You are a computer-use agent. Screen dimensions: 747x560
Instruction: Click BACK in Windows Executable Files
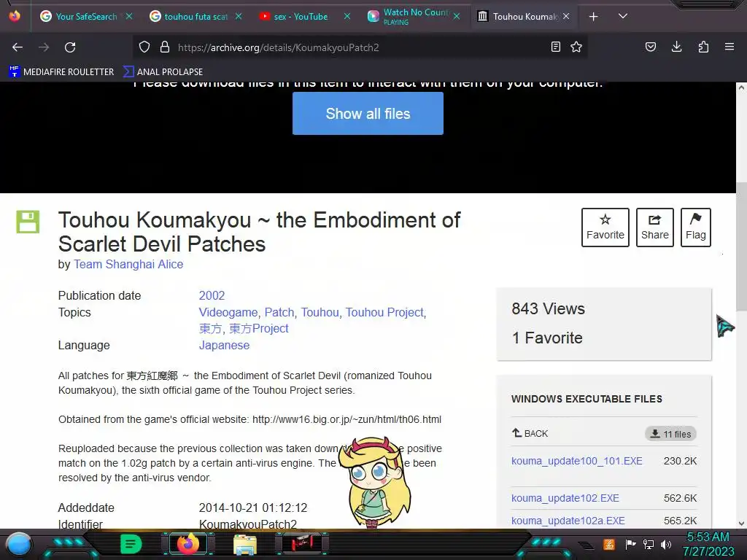[530, 433]
